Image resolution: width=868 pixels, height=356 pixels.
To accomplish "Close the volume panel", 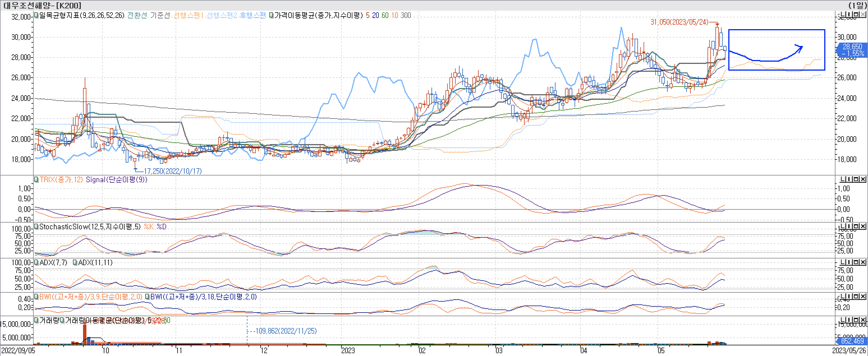I will (x=863, y=320).
